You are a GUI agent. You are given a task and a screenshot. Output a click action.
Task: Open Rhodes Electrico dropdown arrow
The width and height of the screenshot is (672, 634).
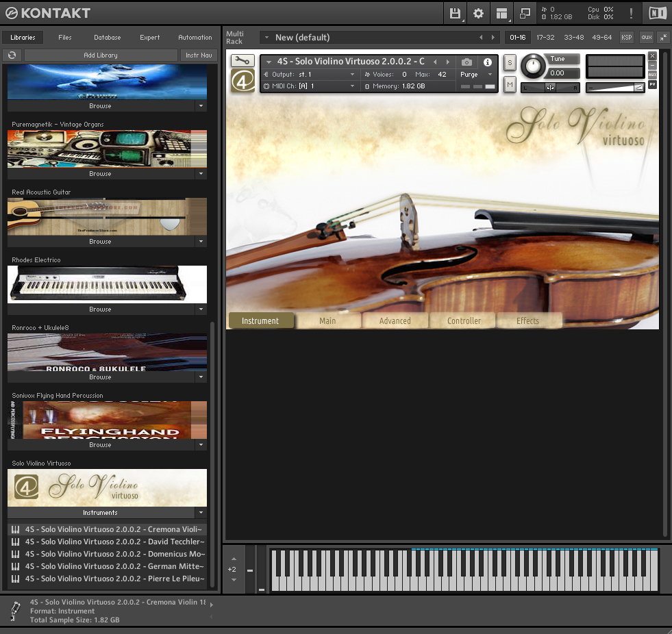pos(201,309)
